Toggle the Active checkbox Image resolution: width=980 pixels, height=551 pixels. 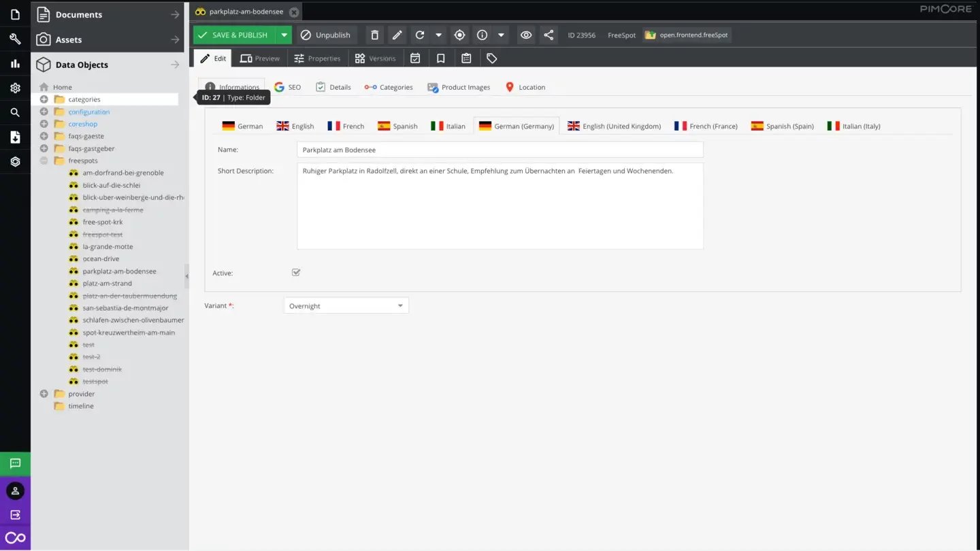pyautogui.click(x=296, y=272)
